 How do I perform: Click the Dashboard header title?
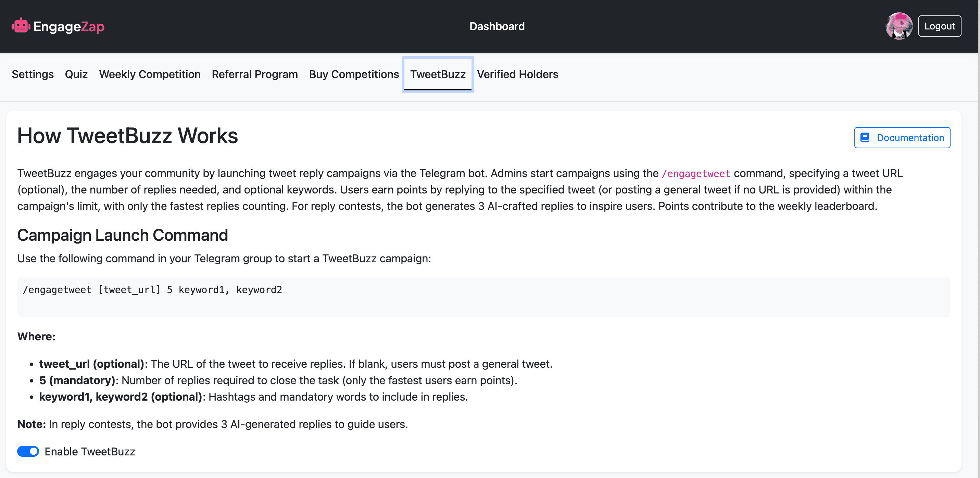pos(497,26)
